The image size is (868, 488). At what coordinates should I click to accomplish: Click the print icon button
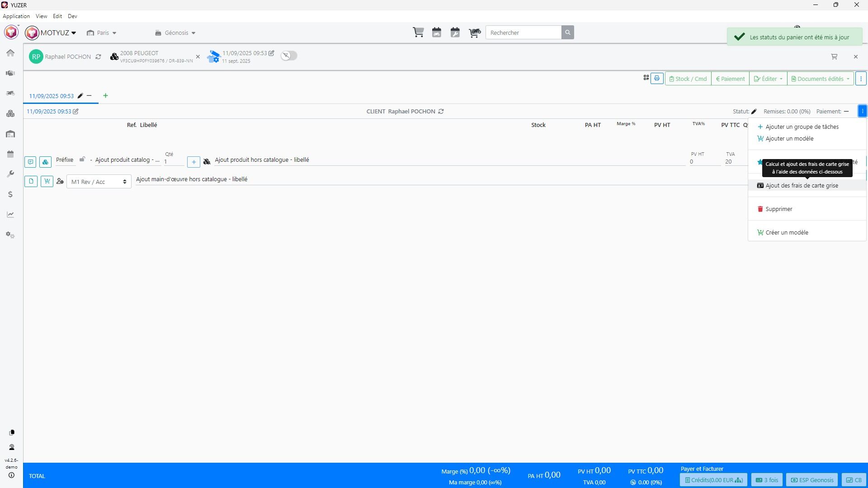[657, 79]
